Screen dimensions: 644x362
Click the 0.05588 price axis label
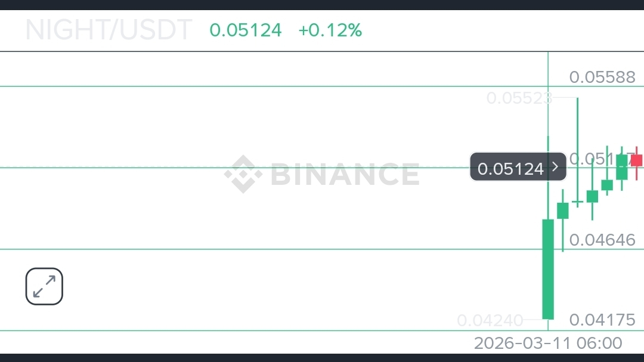[x=602, y=77]
